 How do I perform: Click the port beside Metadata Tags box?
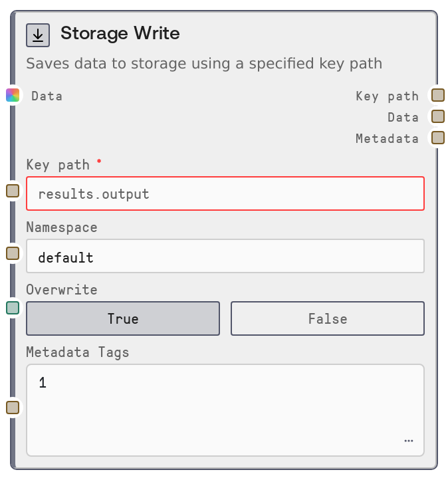pyautogui.click(x=13, y=407)
